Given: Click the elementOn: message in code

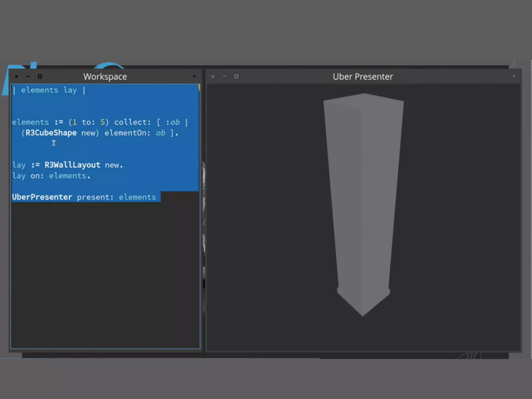Looking at the screenshot, I should click(x=127, y=133).
